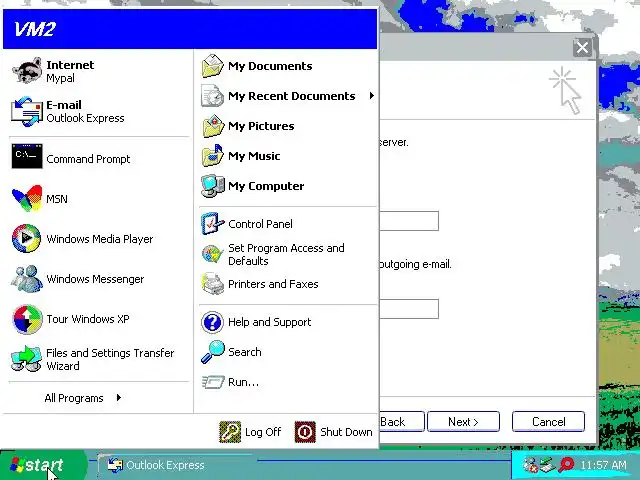Open the My Pictures folder icon
The width and height of the screenshot is (640, 480).
click(x=213, y=126)
